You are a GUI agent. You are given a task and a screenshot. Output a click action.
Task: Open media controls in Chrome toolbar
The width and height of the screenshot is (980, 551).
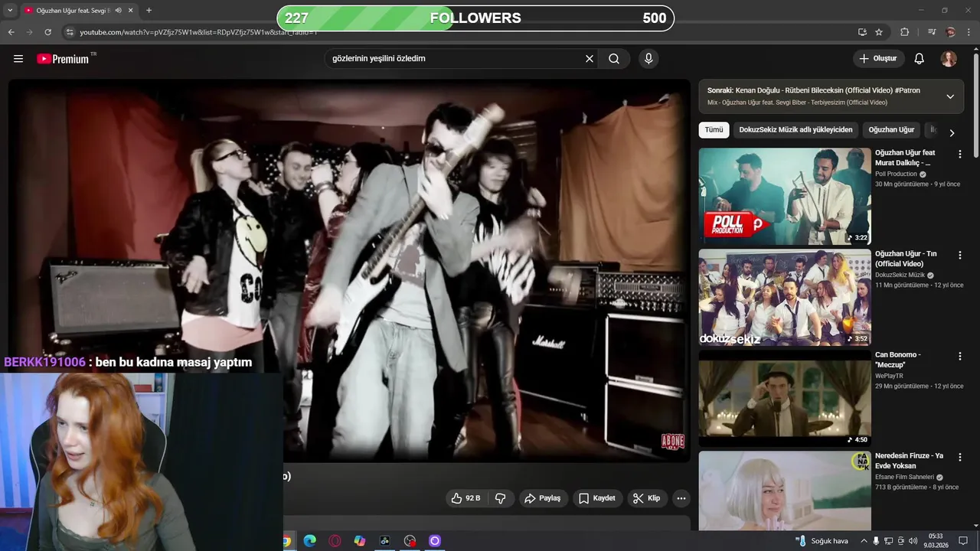pos(932,32)
